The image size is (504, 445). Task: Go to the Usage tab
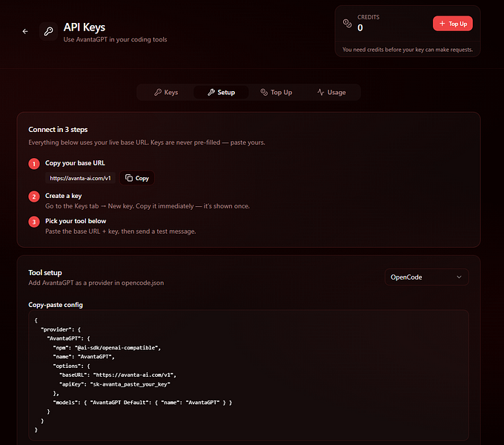[x=331, y=92]
